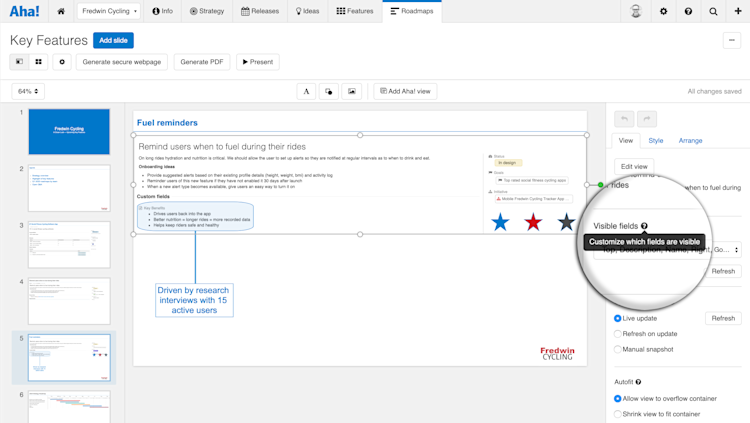Open the Strategy menu
Viewport: 750px width, 423px height.
(x=207, y=11)
